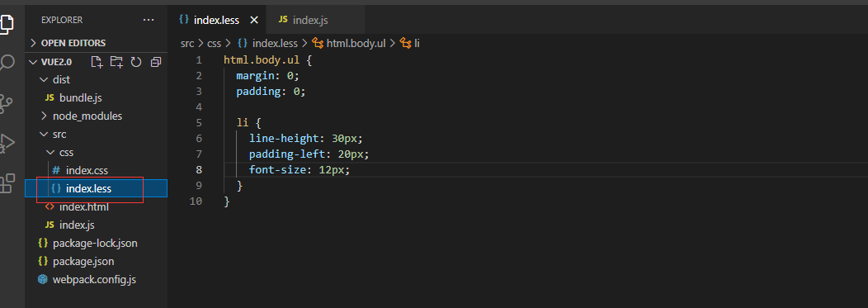Open index.js in the file tree

[x=77, y=225]
